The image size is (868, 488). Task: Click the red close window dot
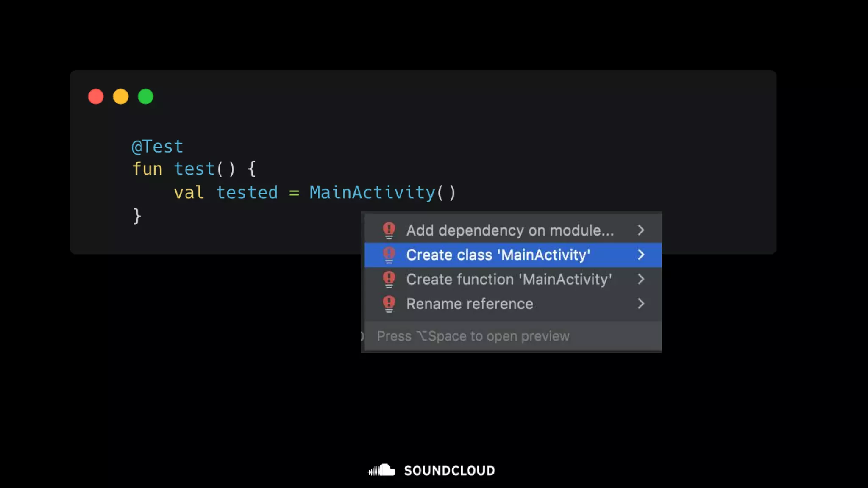[x=96, y=97]
